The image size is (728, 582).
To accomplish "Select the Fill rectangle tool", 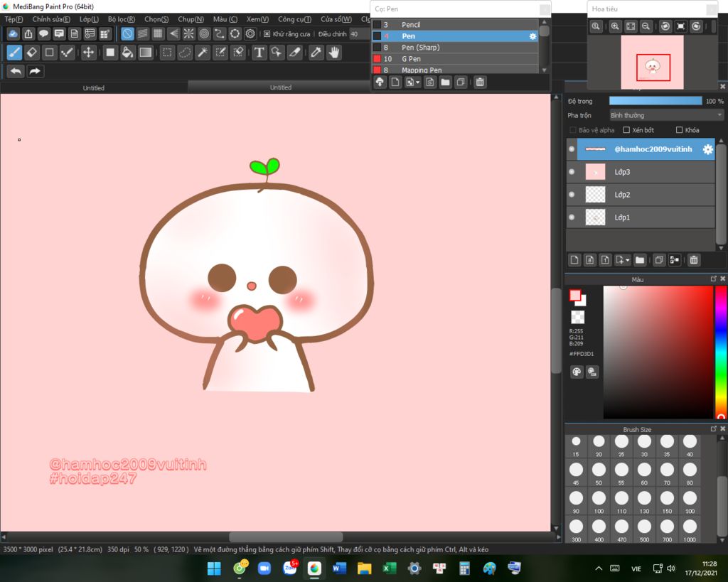I will coord(110,53).
